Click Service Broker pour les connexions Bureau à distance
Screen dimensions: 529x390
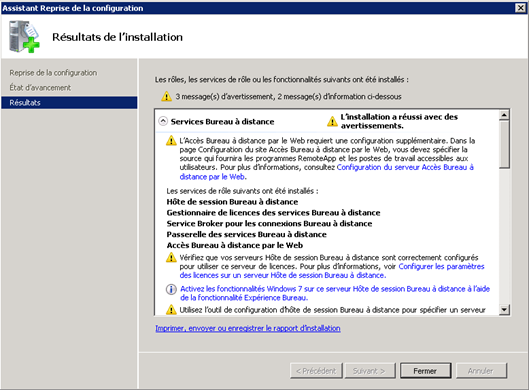(269, 223)
